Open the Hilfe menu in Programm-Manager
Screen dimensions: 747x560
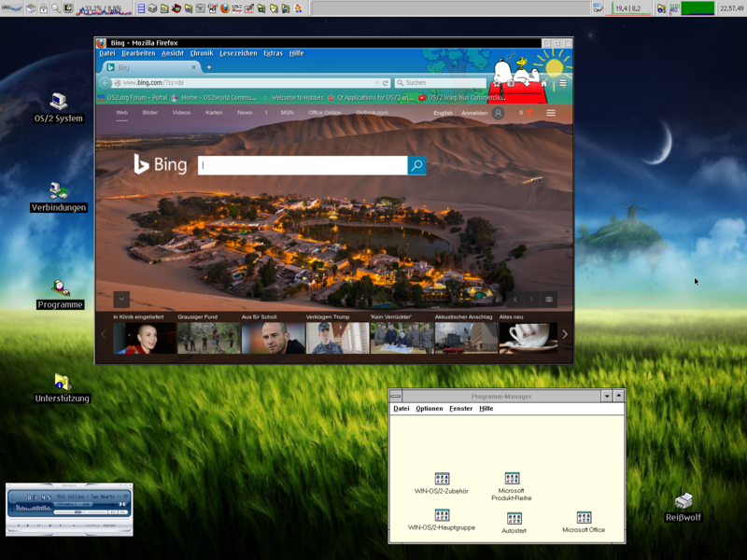pyautogui.click(x=486, y=409)
